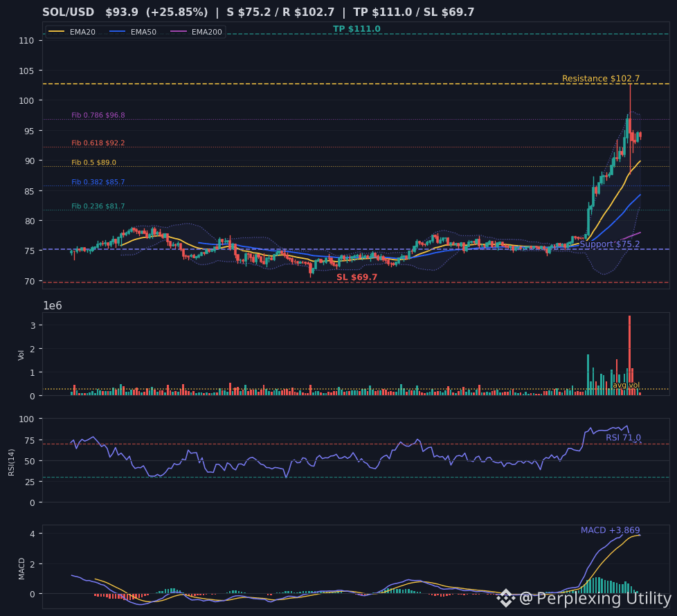Click the yellow EMA20 legend line swatch
The image size is (677, 616).
(56, 32)
